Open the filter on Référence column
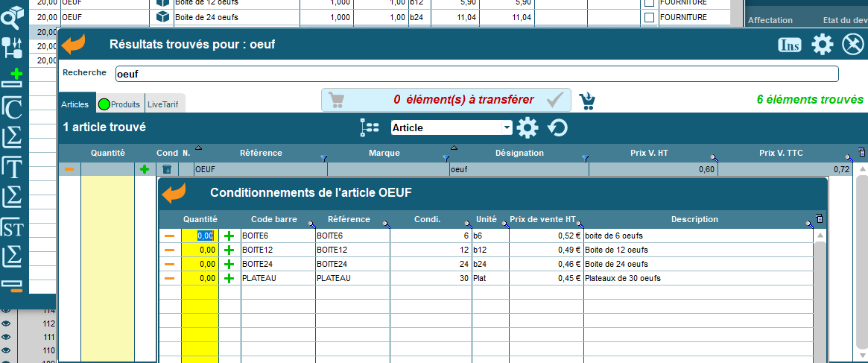This screenshot has height=363, width=868. coord(323,158)
